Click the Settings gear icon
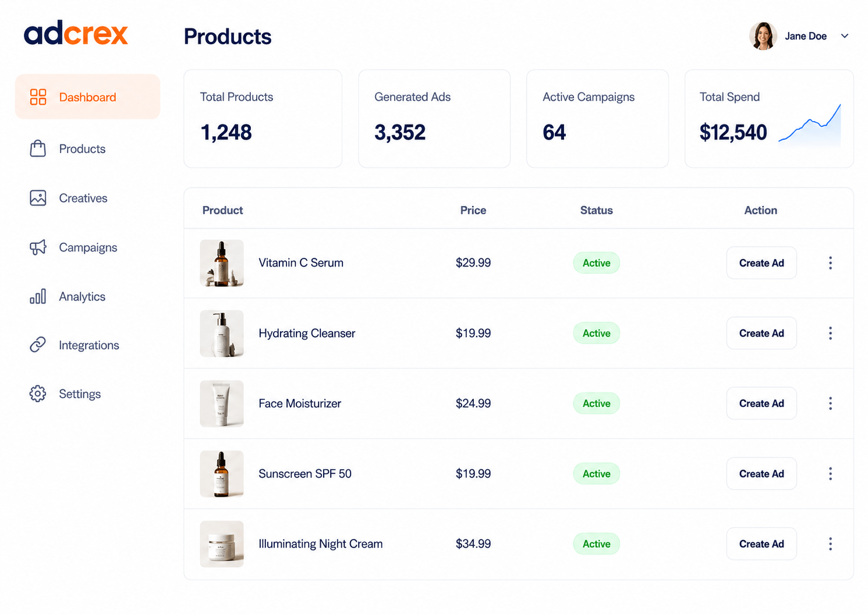 [38, 394]
